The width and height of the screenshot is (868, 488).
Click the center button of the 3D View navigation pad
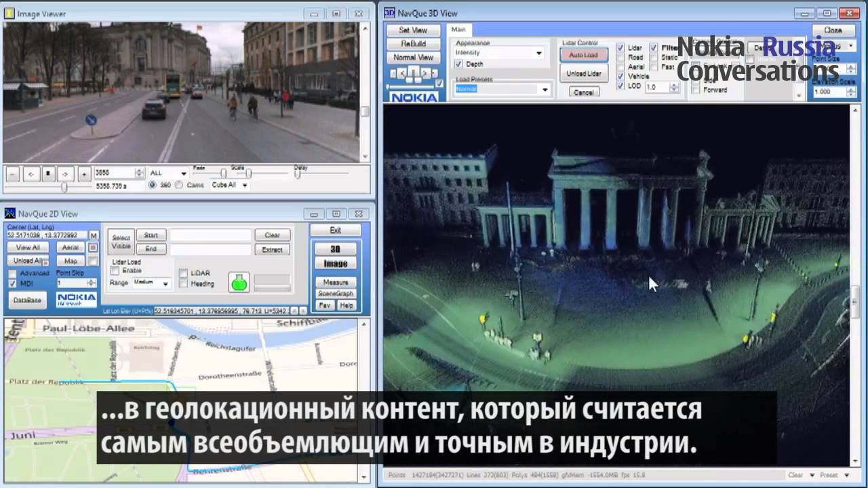click(413, 73)
